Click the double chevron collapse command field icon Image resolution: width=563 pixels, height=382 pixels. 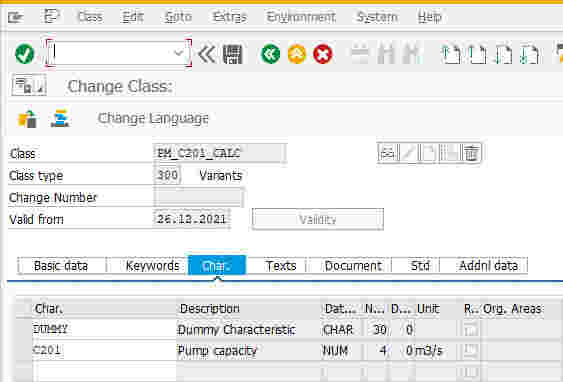point(206,54)
